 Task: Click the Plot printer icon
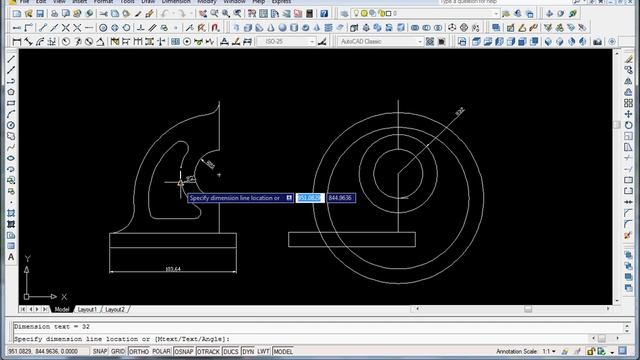[x=54, y=13]
